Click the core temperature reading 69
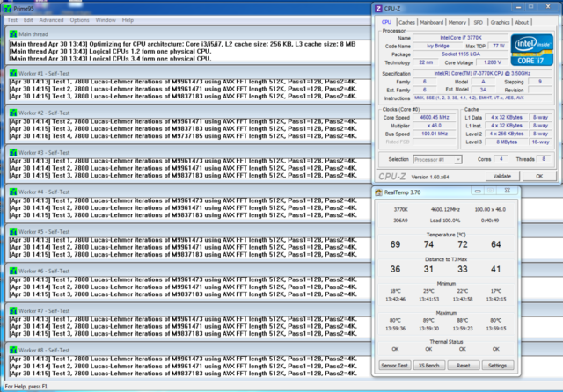 395,244
